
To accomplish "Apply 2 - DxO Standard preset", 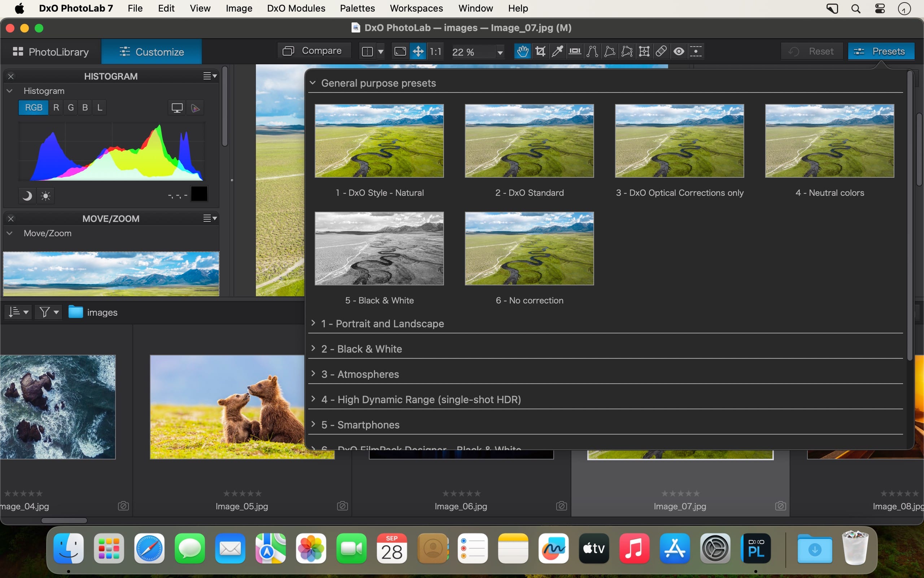I will tap(529, 141).
